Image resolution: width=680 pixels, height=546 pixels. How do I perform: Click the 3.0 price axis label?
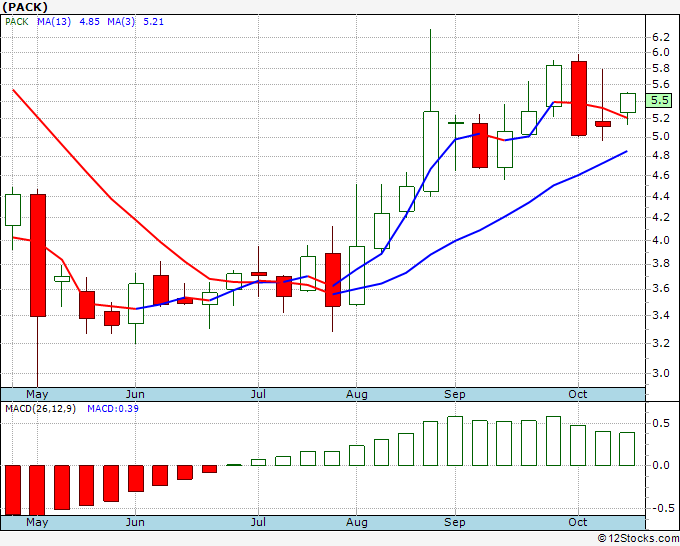(660, 373)
